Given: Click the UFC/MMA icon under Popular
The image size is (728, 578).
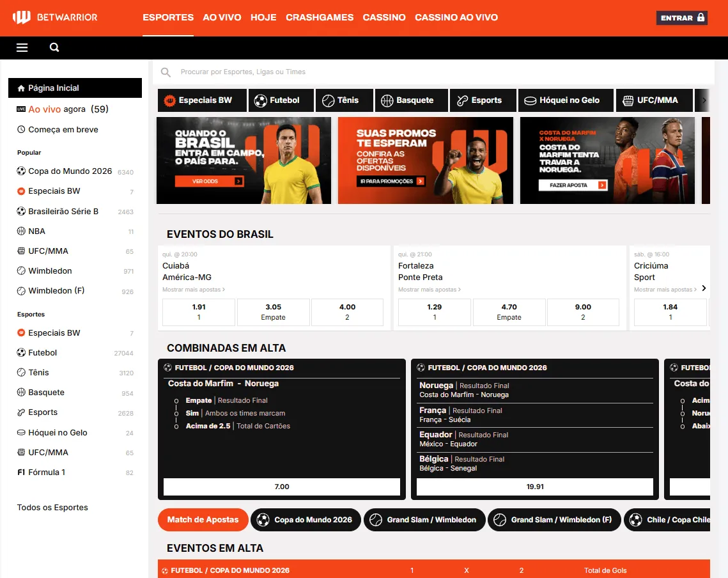Looking at the screenshot, I should [21, 251].
